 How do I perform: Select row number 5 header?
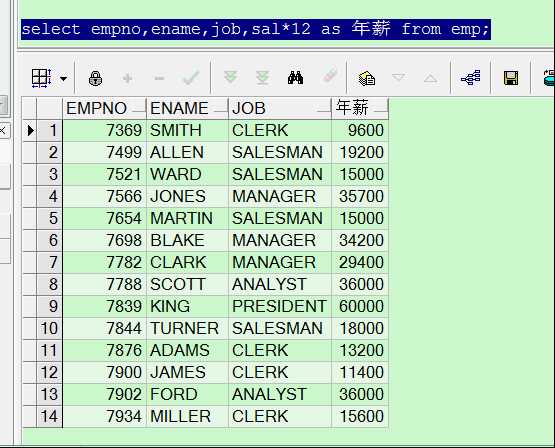(50, 218)
